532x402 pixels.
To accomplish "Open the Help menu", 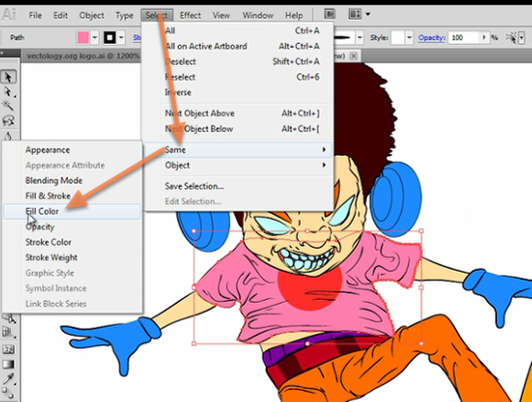I will [294, 16].
